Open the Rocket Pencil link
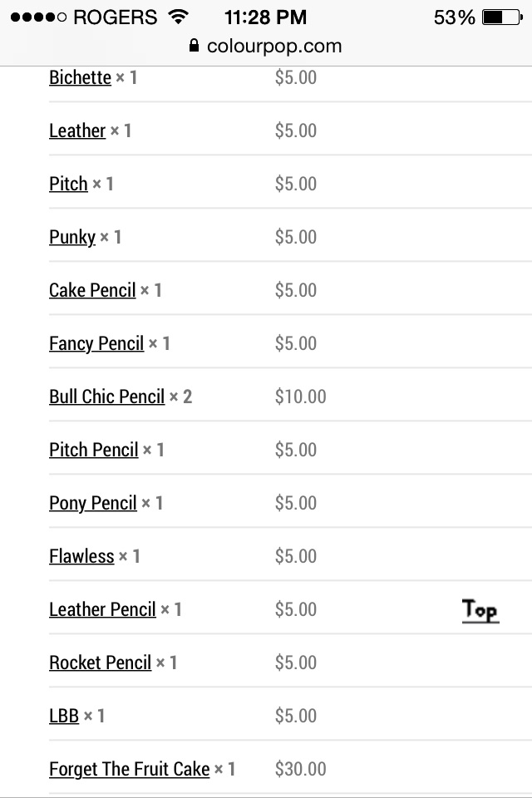Screen dimensions: 532x798 tap(101, 663)
